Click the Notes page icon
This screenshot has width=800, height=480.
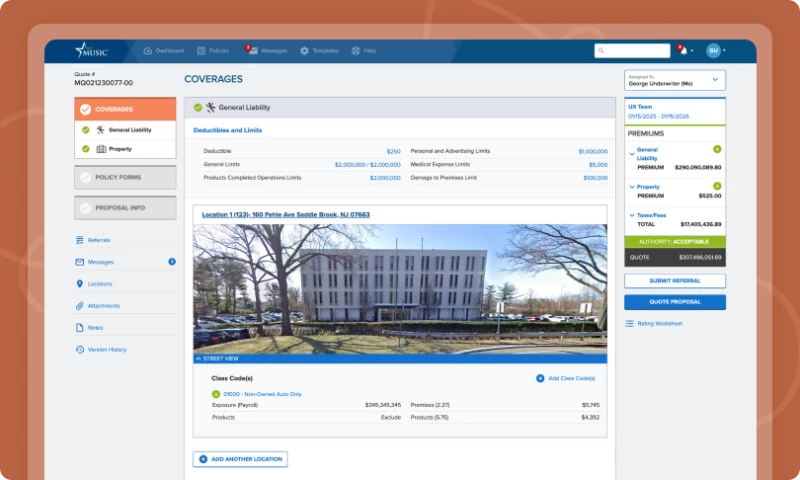point(80,328)
